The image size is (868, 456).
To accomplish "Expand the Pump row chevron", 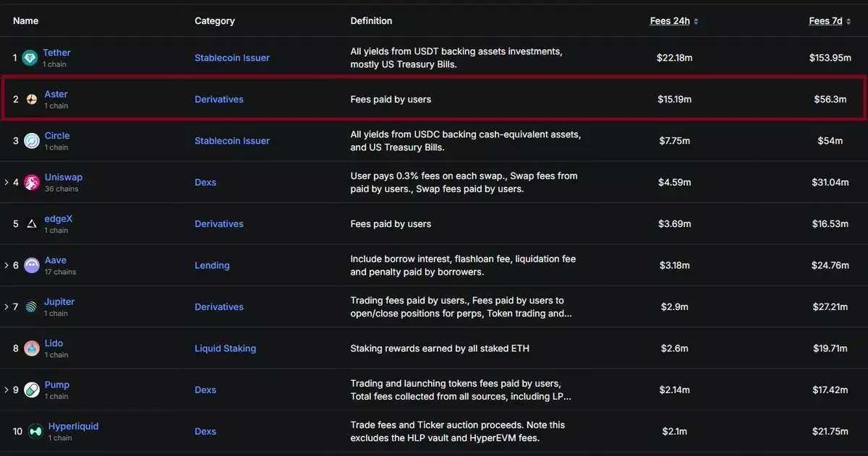I will 7,390.
